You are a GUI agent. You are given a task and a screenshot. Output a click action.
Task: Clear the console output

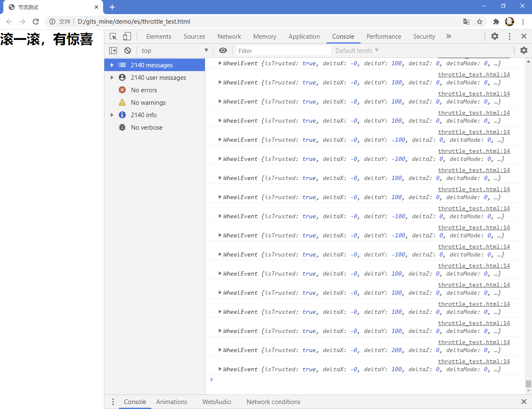coord(128,50)
